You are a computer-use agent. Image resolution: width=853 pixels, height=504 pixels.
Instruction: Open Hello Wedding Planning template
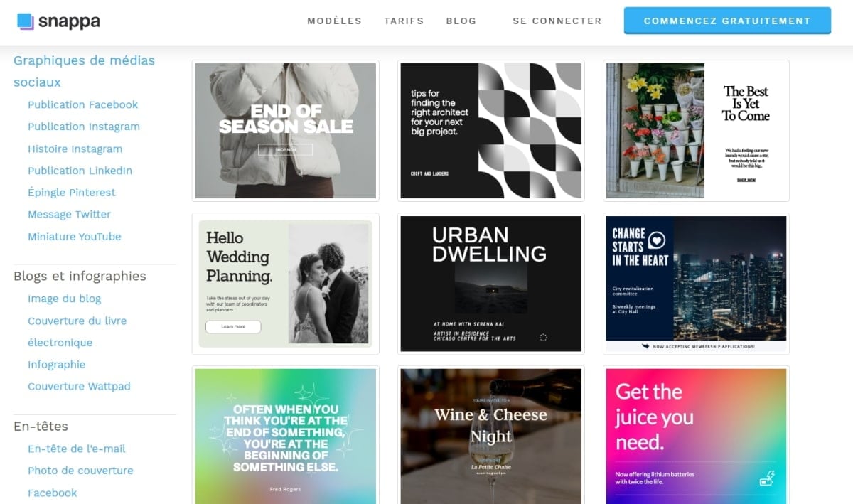click(285, 284)
